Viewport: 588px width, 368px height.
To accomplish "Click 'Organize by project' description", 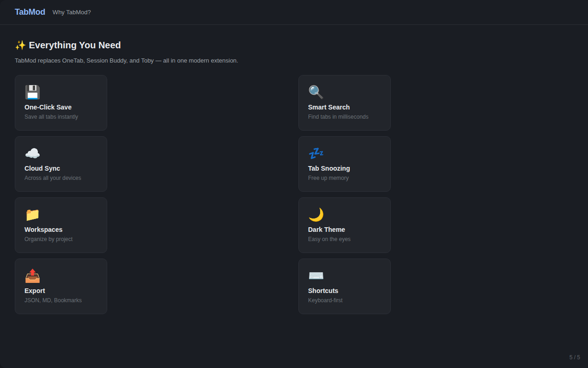I will 48,239.
